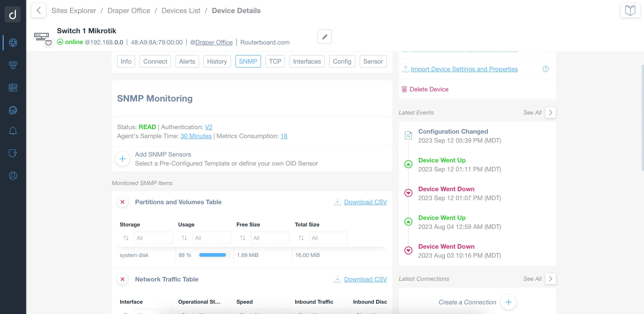
Task: Click the 1.69 MiB free size cell
Action: 248,255
